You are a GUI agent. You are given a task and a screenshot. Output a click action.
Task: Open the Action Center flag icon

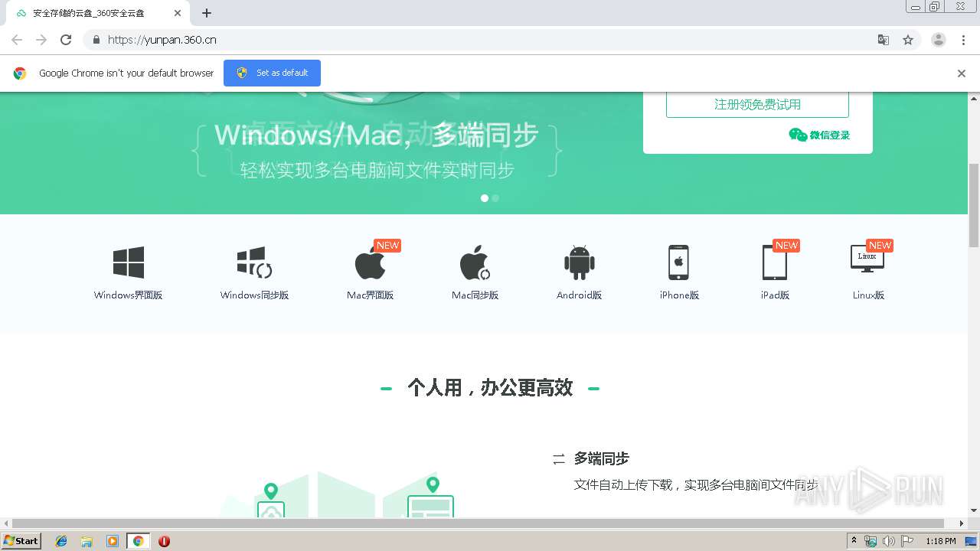(x=907, y=541)
